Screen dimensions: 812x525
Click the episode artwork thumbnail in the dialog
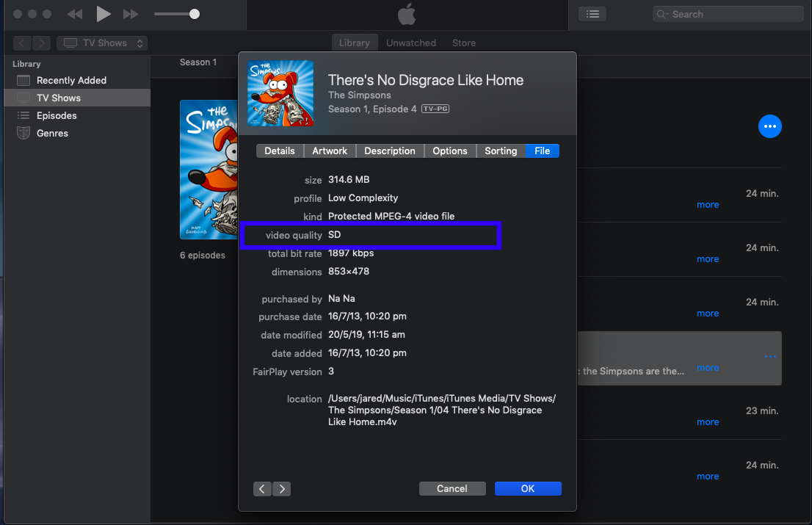click(280, 93)
